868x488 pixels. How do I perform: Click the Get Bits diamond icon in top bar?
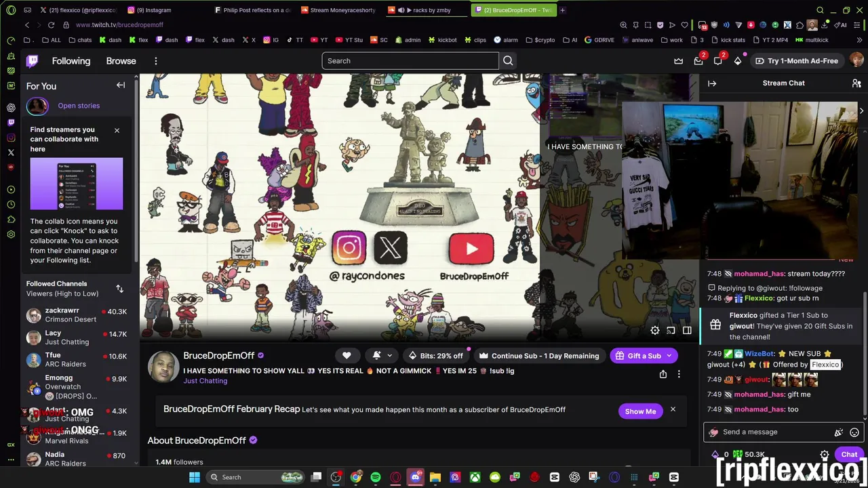tap(738, 61)
